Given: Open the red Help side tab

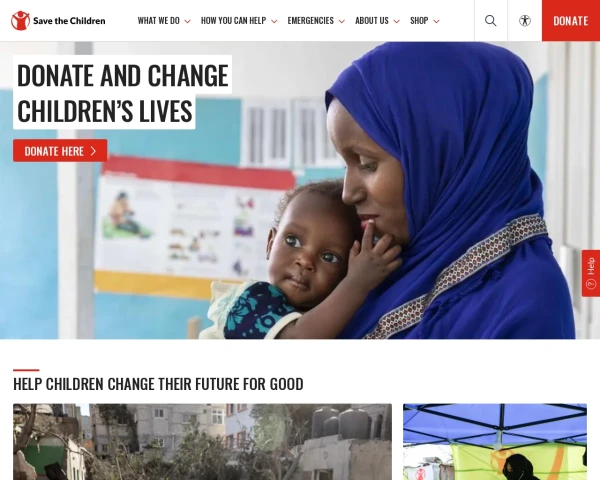Looking at the screenshot, I should tap(591, 273).
